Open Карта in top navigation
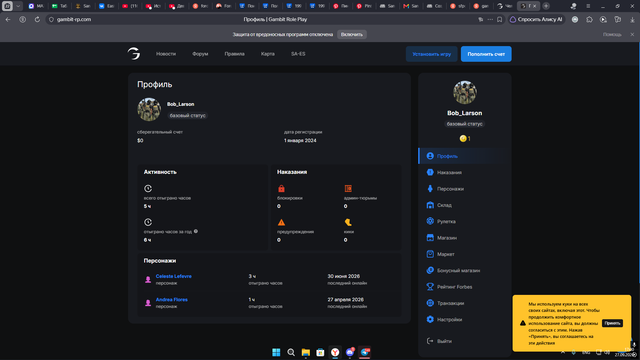This screenshot has height=360, width=640. coord(268,54)
